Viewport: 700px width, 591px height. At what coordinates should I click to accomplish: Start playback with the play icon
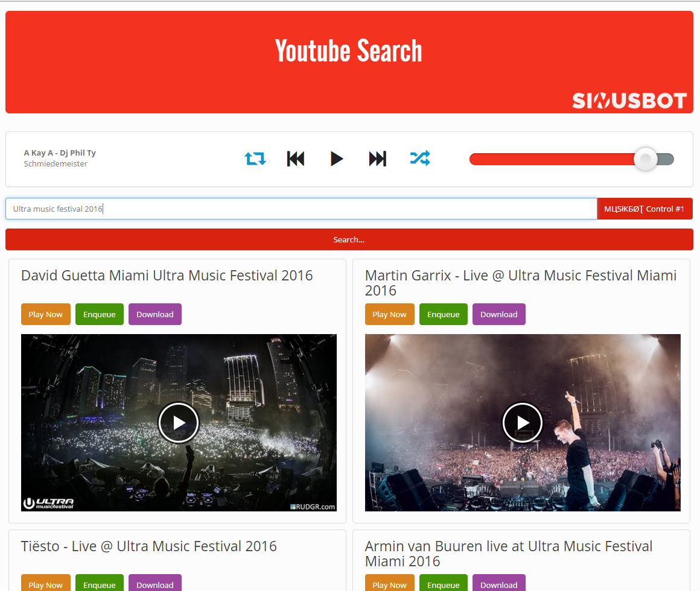(x=337, y=159)
